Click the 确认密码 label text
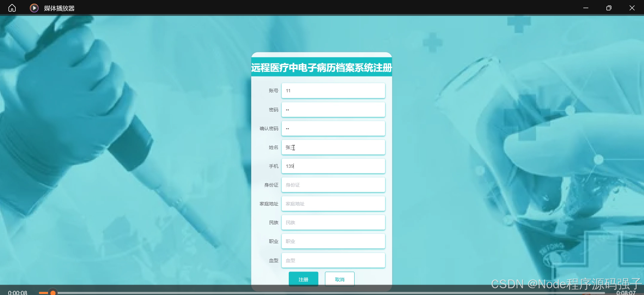Viewport: 644px width, 295px height. 269,129
